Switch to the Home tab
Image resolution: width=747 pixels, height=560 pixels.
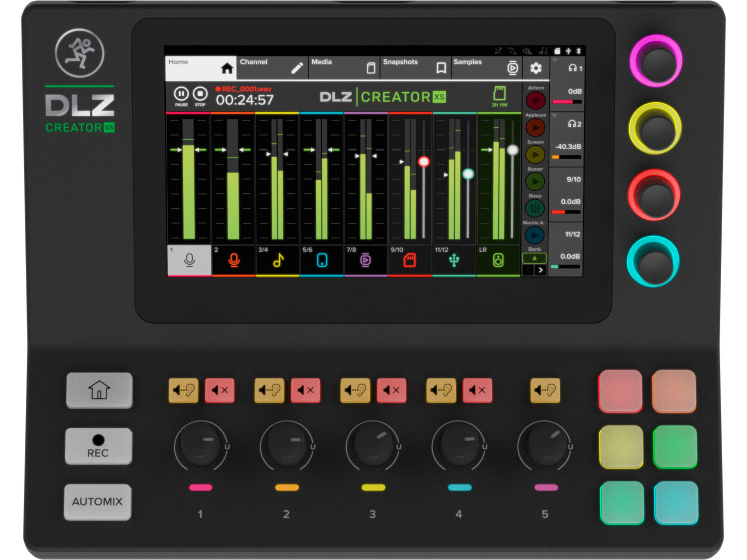coord(201,68)
